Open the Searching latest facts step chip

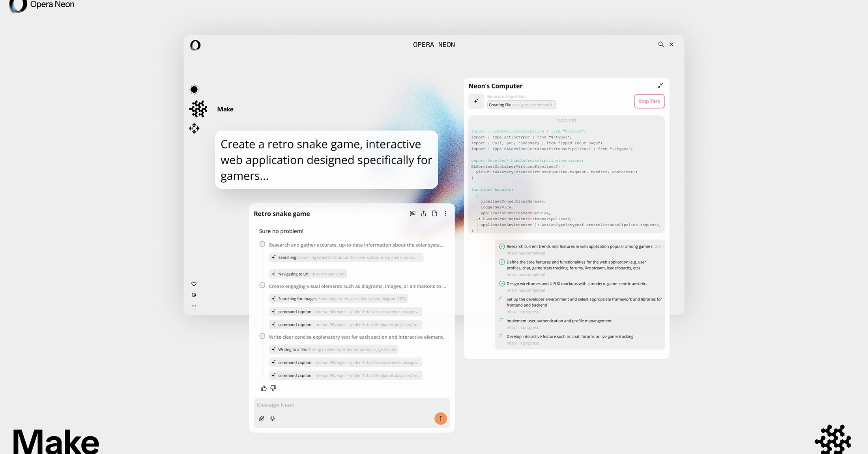[346, 257]
